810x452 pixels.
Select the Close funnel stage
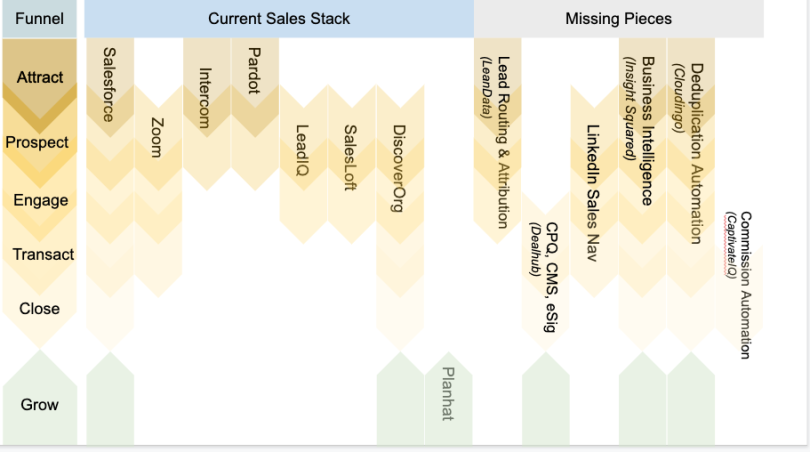(39, 308)
